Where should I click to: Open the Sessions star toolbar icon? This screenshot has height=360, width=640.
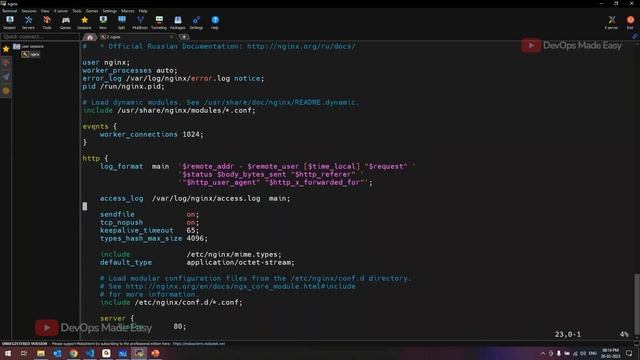84,22
